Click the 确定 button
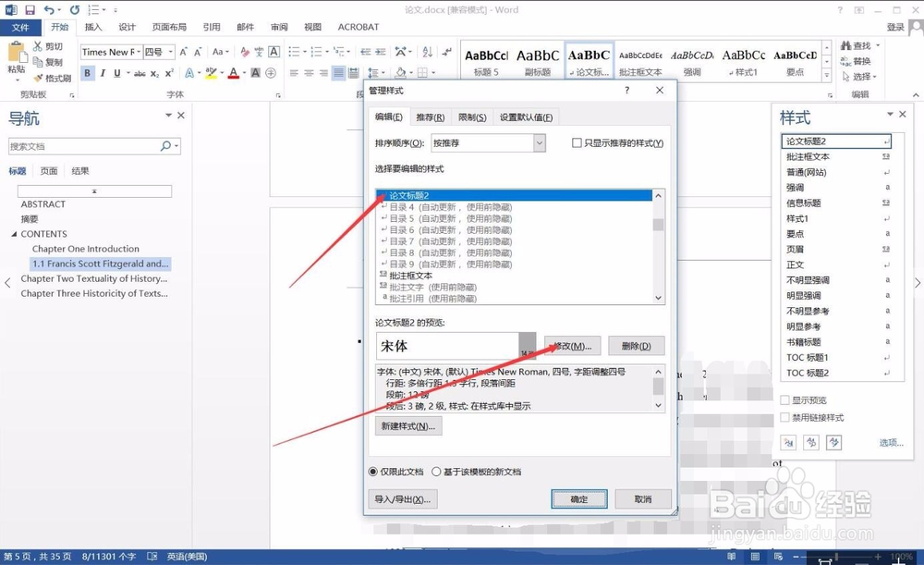This screenshot has height=565, width=924. pyautogui.click(x=579, y=499)
